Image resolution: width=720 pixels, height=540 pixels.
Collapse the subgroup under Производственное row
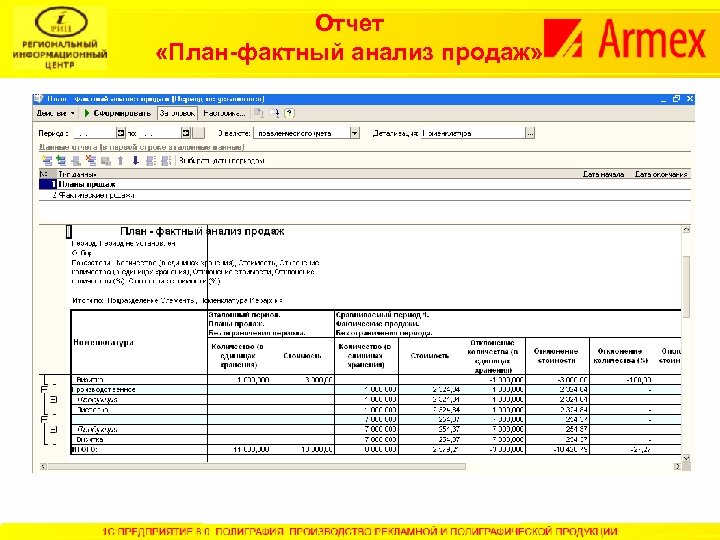[x=54, y=399]
